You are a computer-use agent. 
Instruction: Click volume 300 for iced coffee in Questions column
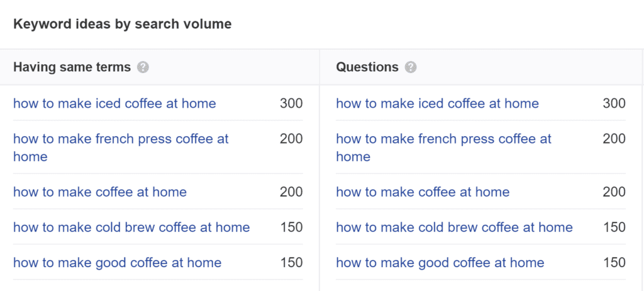(x=614, y=103)
